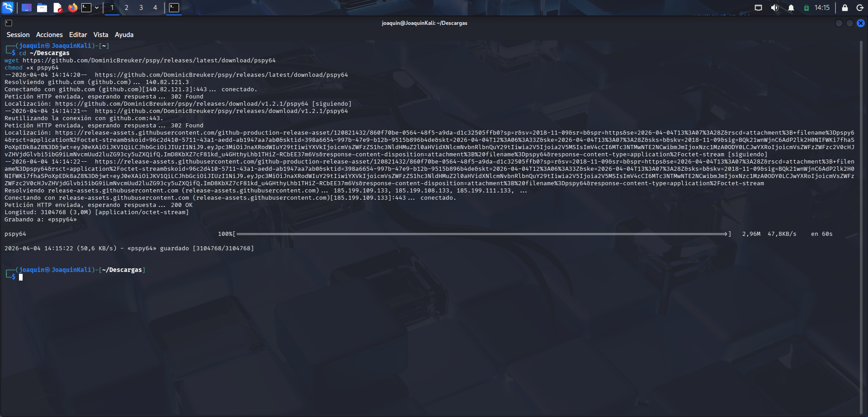Screen dimensions: 868x417
Task: Open the Acciones menu
Action: click(49, 34)
